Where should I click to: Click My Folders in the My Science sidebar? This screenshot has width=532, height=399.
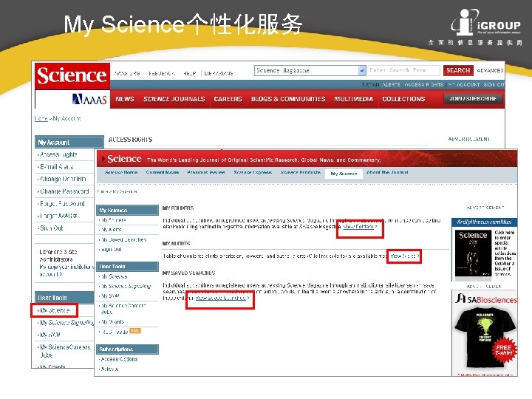[114, 220]
